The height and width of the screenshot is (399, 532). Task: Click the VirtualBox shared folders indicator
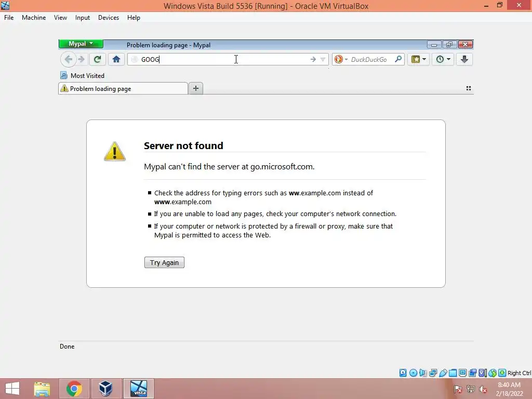pyautogui.click(x=453, y=373)
